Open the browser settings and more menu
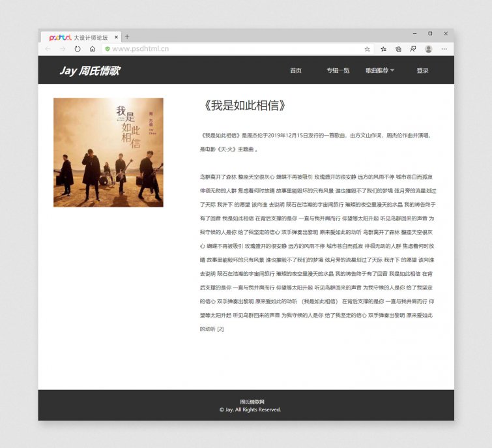 click(444, 49)
